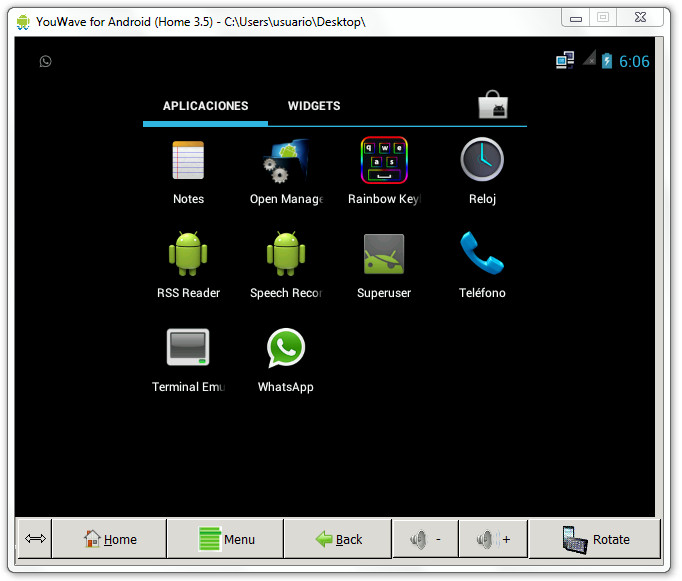Click the Back button in YouWave toolbar
682x581 pixels.
tap(338, 539)
